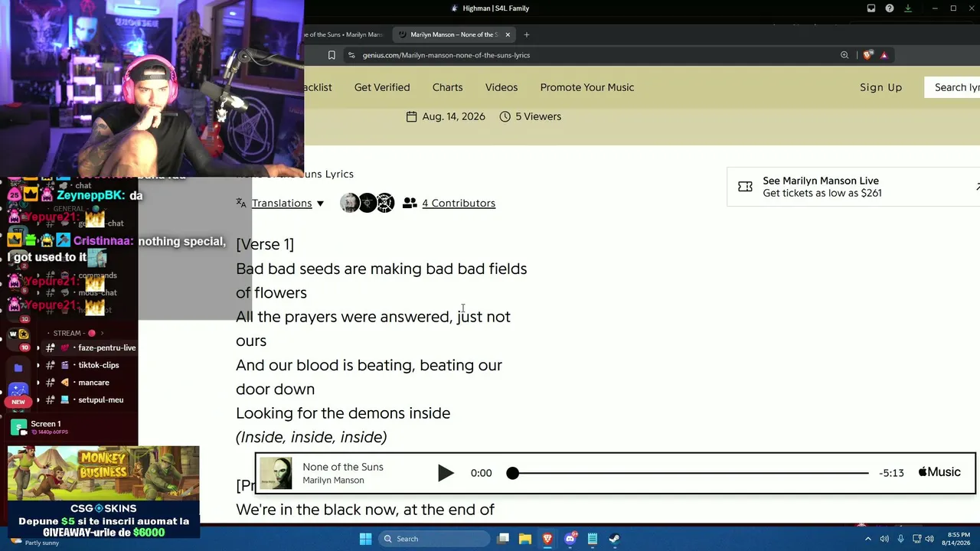This screenshot has height=551, width=980.
Task: Expand the Translations dropdown
Action: coord(280,203)
